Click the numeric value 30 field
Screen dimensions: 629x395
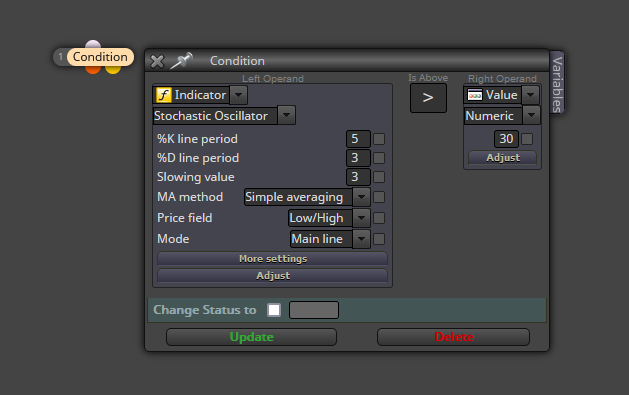click(506, 139)
